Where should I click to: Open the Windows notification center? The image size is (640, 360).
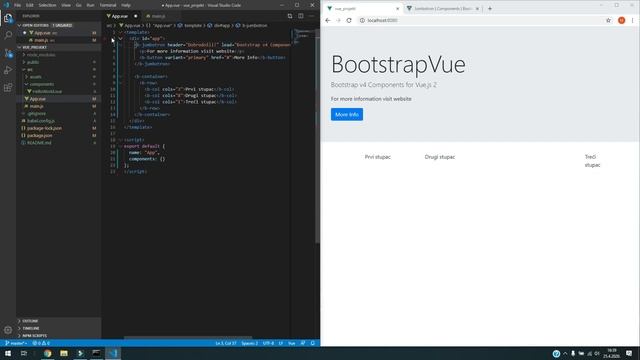click(x=629, y=353)
